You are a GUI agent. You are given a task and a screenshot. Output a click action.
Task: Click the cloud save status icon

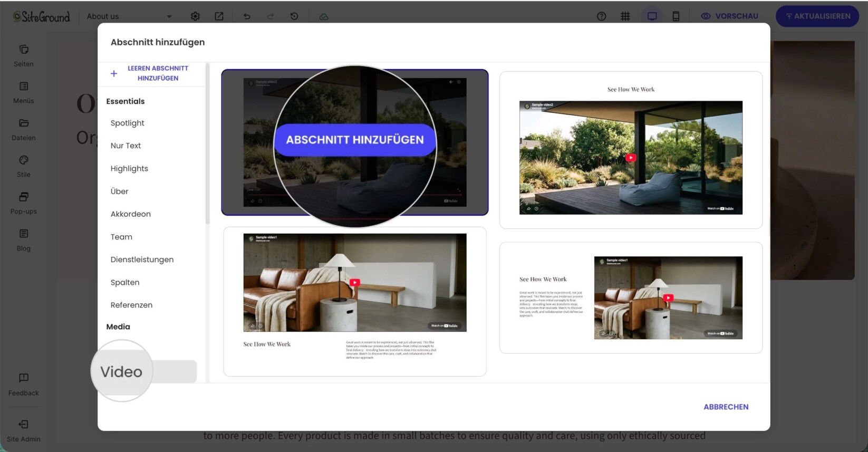pyautogui.click(x=324, y=16)
